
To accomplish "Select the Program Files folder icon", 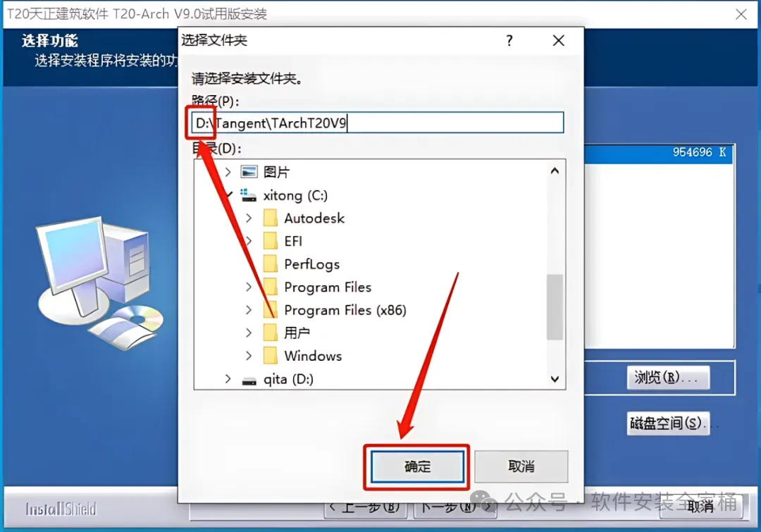I will pyautogui.click(x=271, y=287).
